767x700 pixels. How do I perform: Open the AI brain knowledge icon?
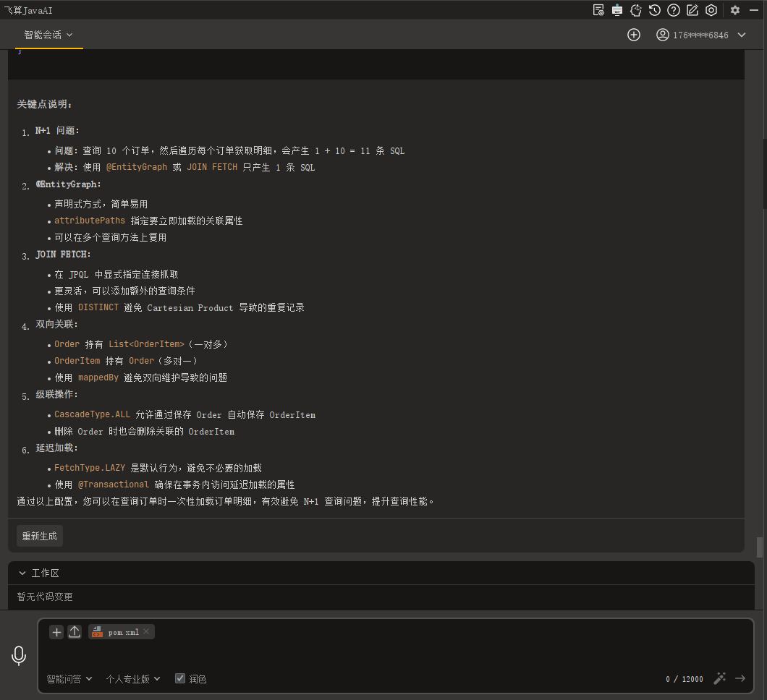click(x=636, y=10)
